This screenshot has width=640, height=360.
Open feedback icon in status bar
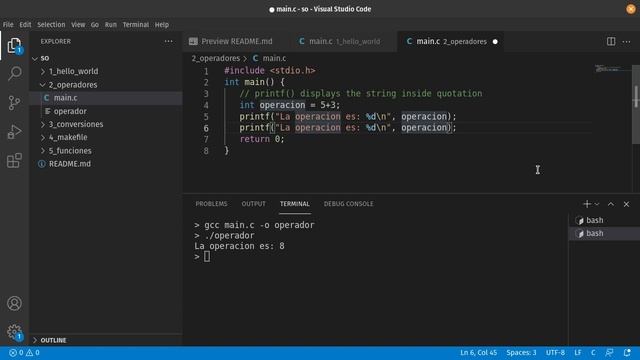(609, 353)
